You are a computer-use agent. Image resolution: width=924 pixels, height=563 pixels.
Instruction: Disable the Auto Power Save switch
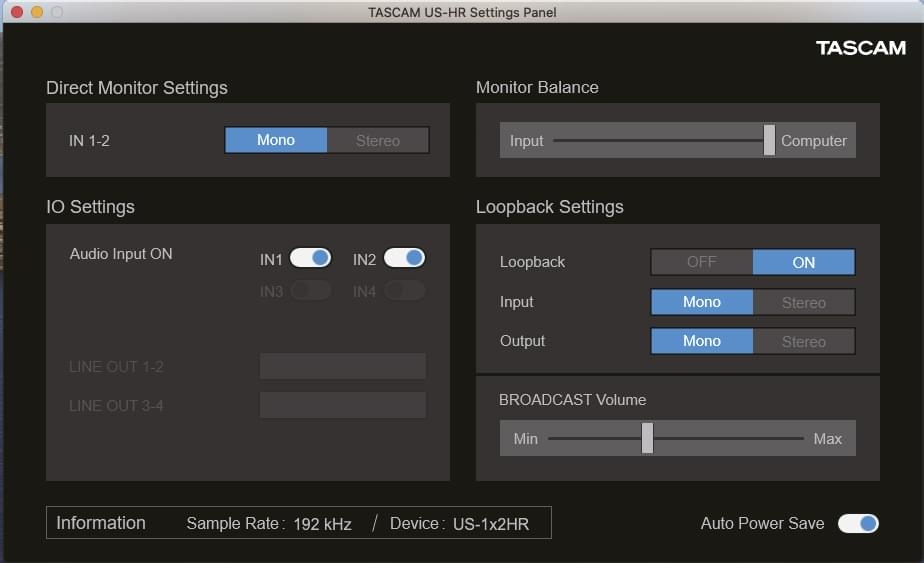pyautogui.click(x=858, y=524)
